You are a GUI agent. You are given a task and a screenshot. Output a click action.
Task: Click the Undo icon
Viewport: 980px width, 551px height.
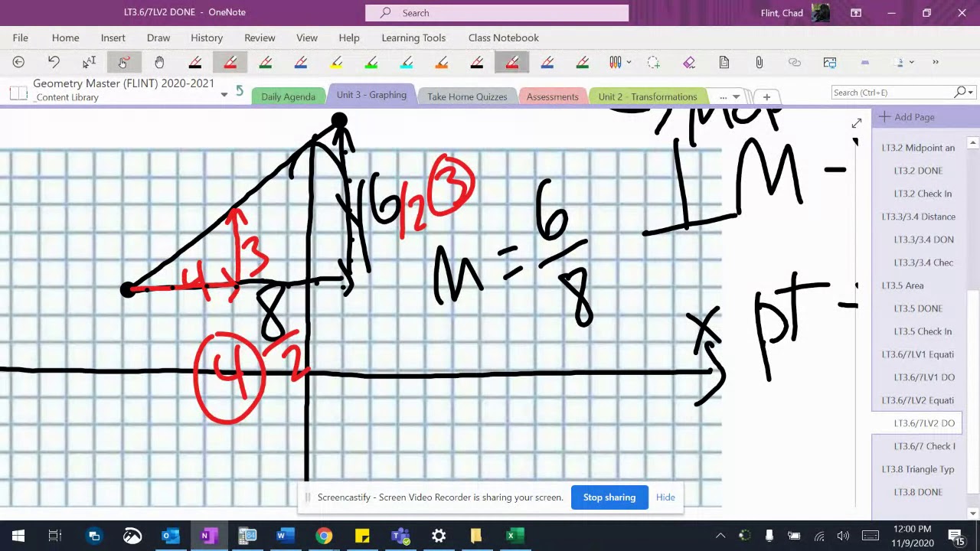tap(54, 62)
